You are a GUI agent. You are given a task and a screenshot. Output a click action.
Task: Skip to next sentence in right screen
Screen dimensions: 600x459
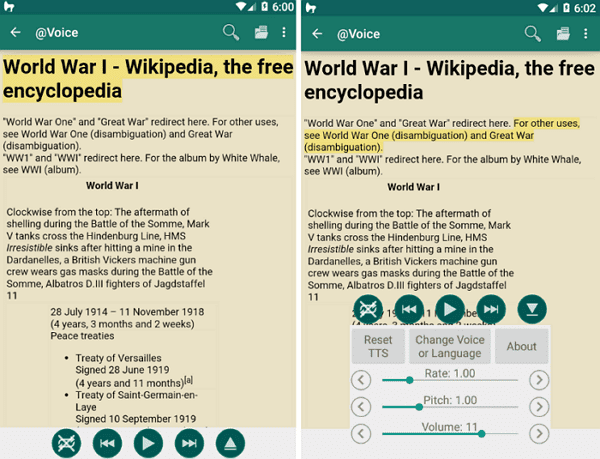[491, 309]
